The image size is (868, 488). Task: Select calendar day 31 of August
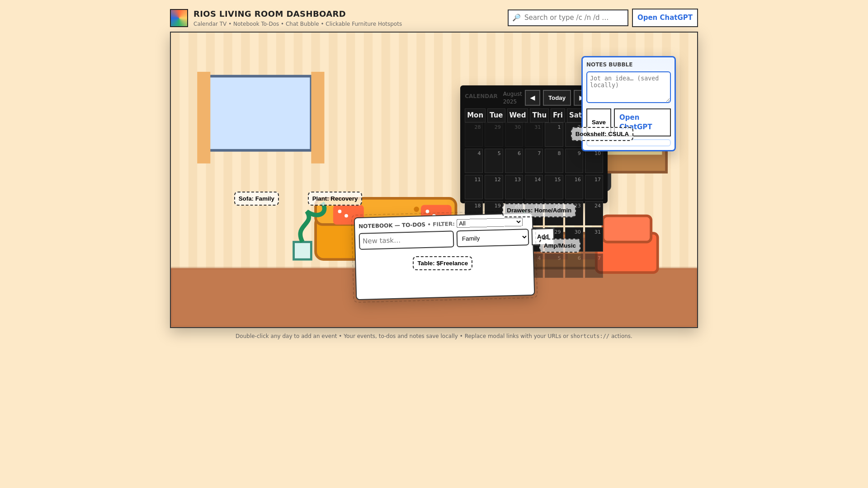594,239
